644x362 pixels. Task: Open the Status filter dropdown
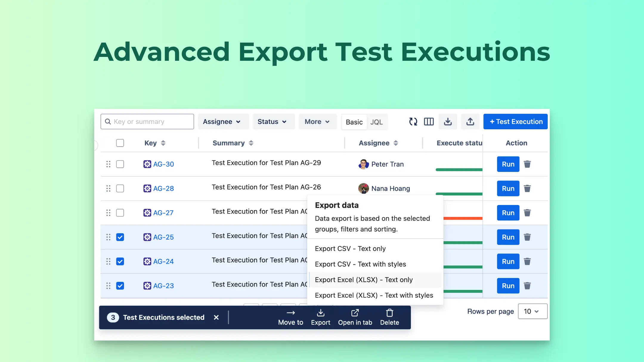(273, 122)
